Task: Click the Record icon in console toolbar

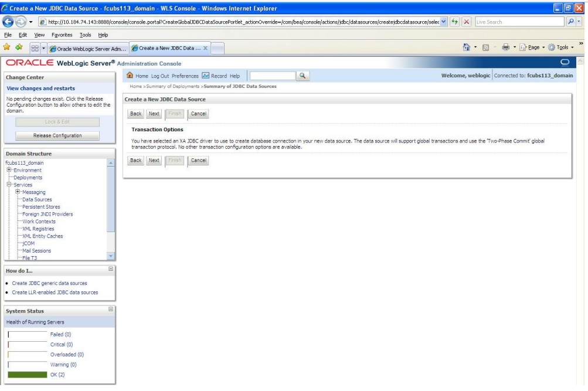Action: (x=206, y=76)
